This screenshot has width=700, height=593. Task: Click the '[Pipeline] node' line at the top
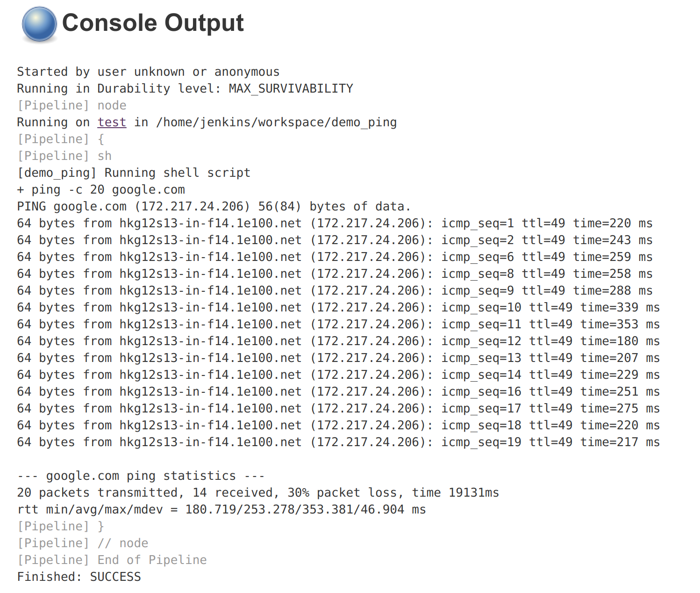(x=71, y=106)
